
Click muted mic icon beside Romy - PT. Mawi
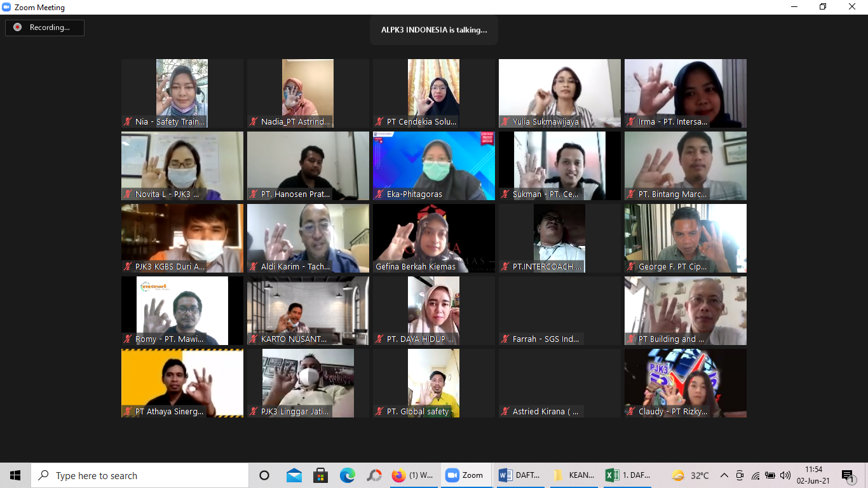pyautogui.click(x=128, y=339)
